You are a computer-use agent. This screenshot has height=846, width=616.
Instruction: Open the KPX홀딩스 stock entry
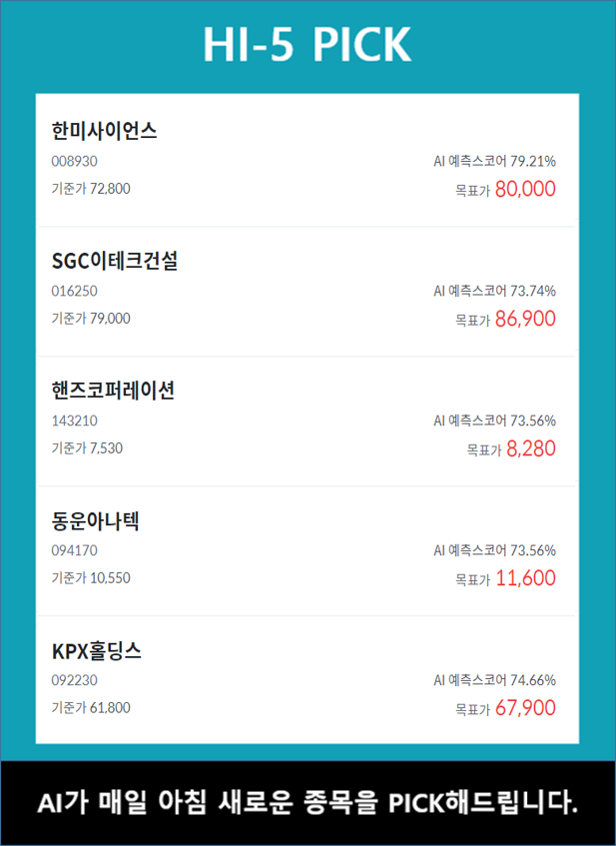pos(96,651)
